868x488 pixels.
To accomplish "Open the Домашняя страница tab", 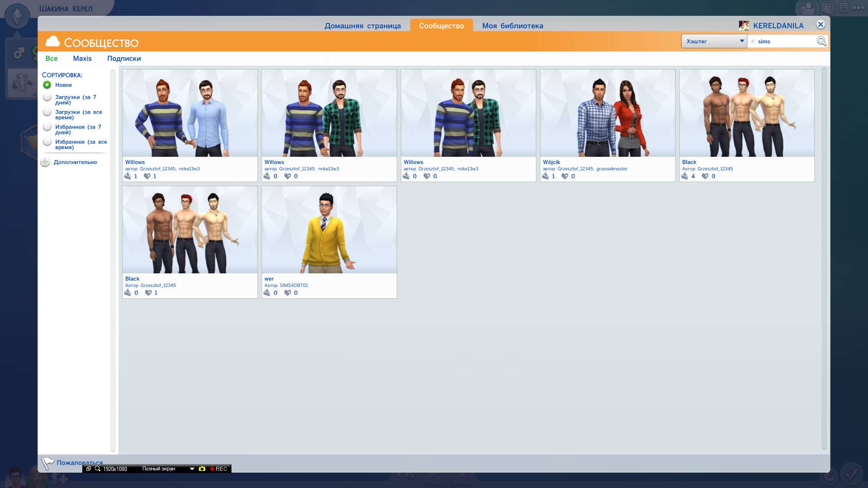I will coord(362,26).
